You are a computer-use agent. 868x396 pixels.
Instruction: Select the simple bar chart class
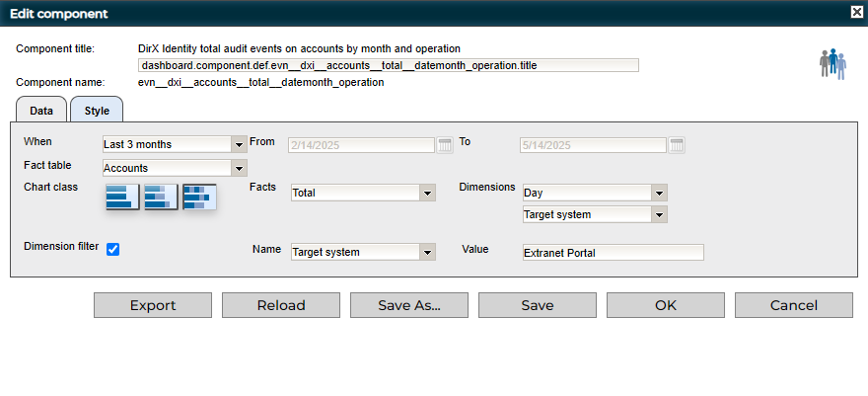click(122, 198)
